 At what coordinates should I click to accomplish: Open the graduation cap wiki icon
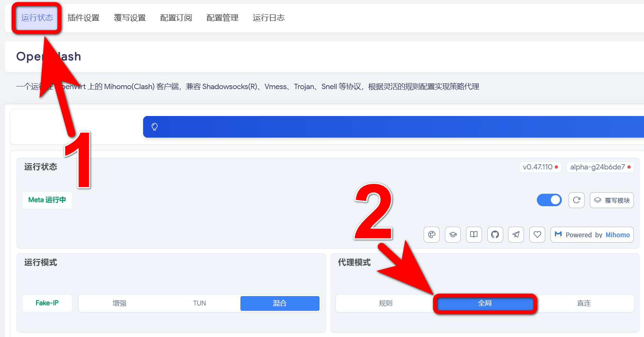pos(453,235)
